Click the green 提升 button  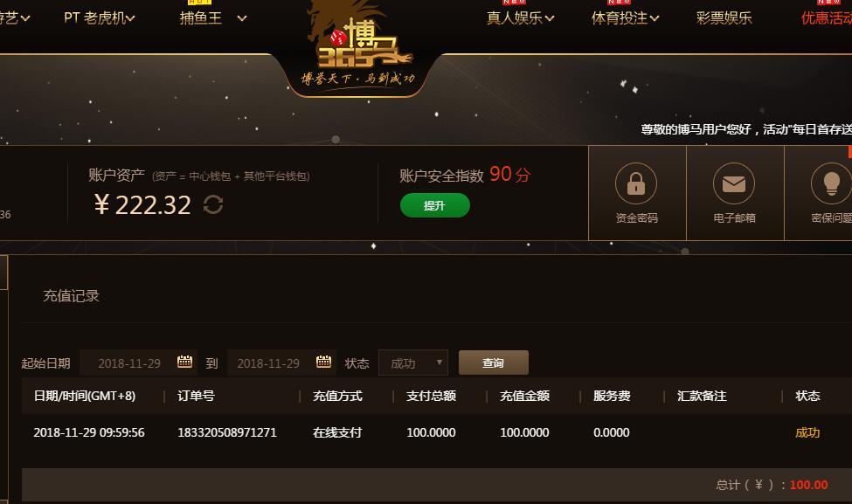434,205
